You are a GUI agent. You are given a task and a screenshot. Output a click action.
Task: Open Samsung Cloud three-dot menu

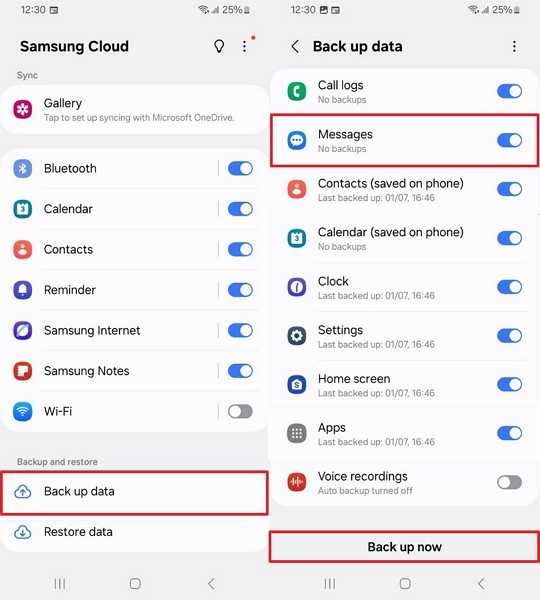coord(244,47)
